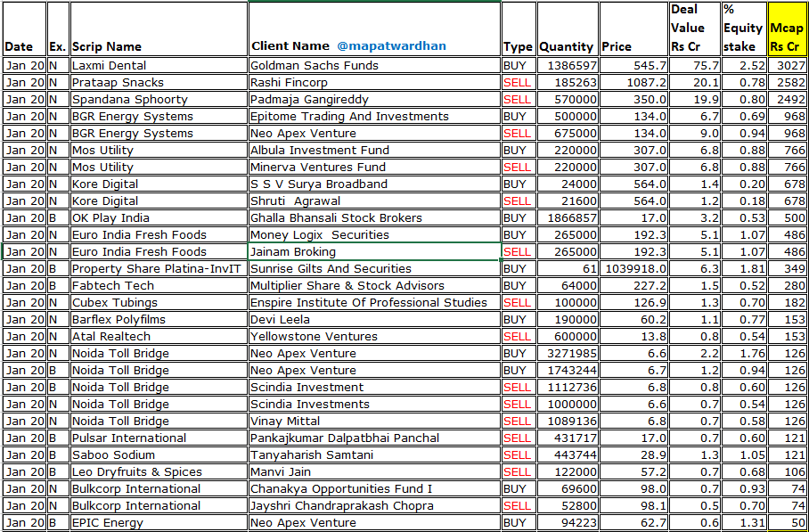
Task: Click the 'Devi Leela' client cell
Action: tap(374, 319)
